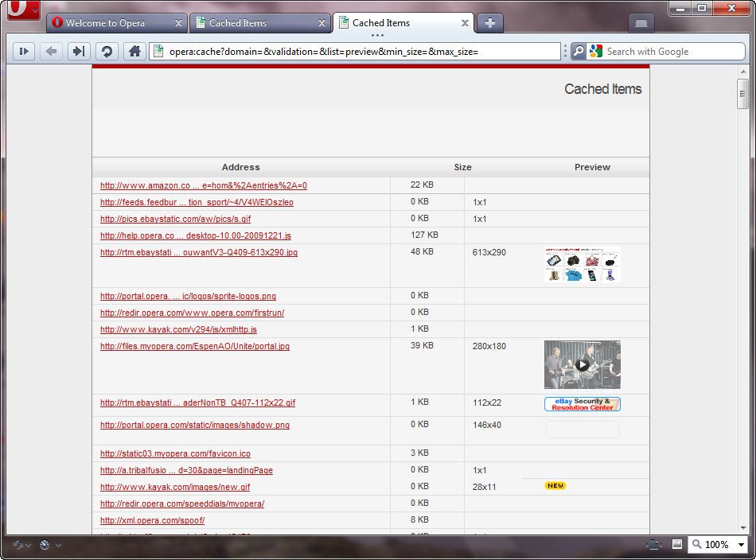Viewport: 756px width, 560px height.
Task: Open a.tribalfusio landingPage link
Action: 186,470
